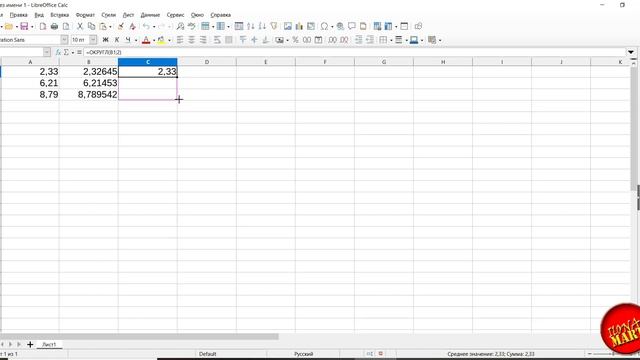The image size is (640, 360).
Task: Click Delete Decimal Place icon
Action: click(344, 40)
